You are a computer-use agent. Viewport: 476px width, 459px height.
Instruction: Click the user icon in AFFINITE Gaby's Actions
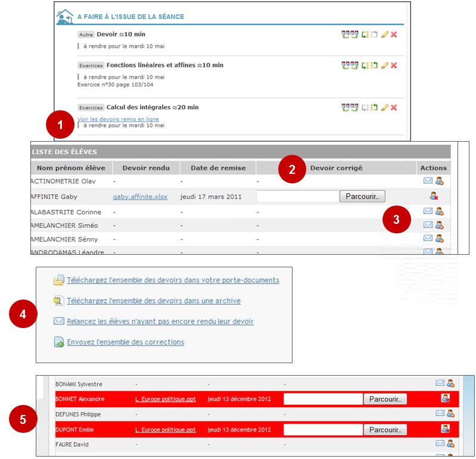(434, 195)
